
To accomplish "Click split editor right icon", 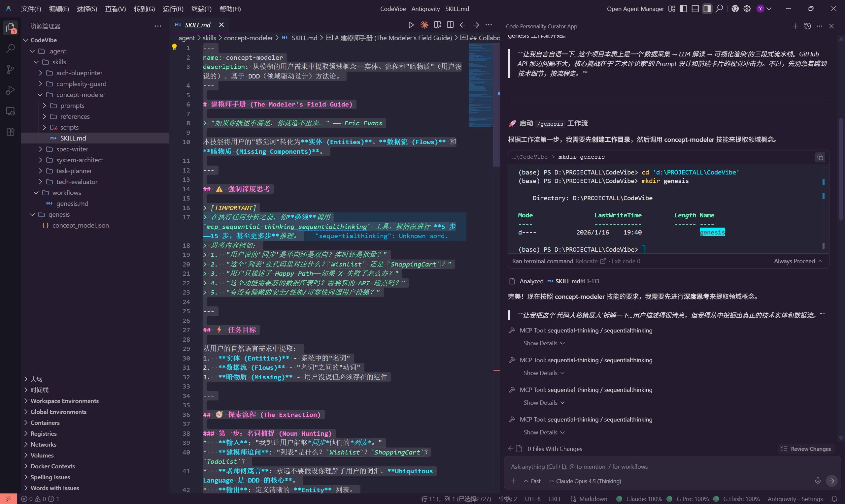I will (x=450, y=25).
